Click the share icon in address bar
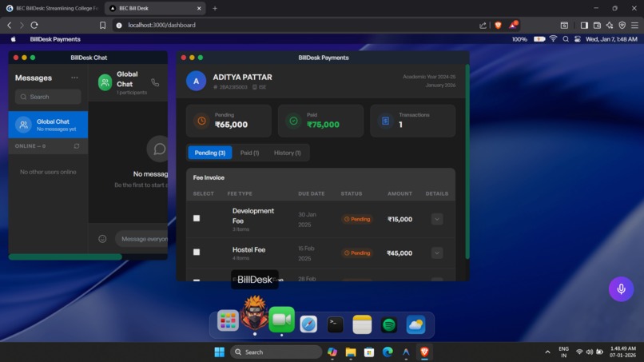644x362 pixels. [483, 25]
